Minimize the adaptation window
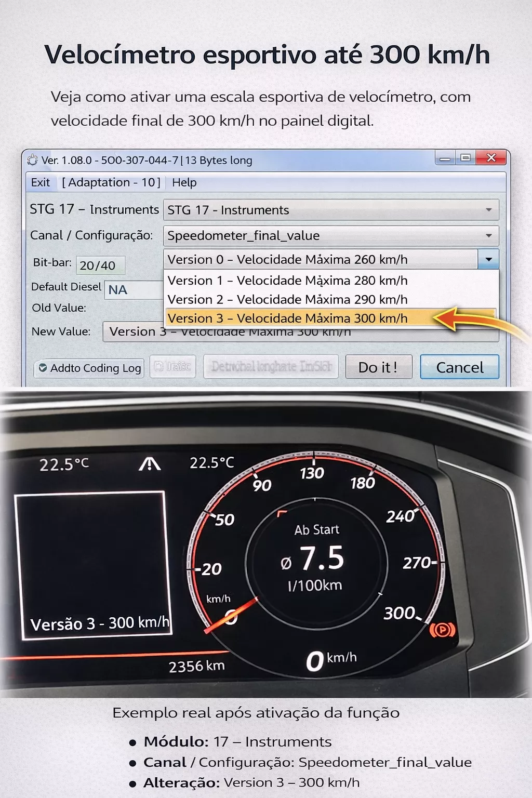 pos(445,158)
